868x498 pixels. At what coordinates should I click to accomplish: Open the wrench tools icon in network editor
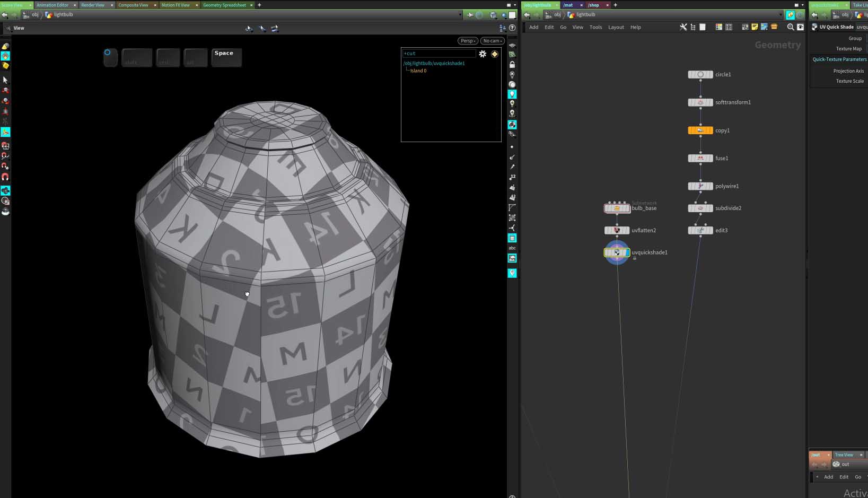[x=683, y=27]
